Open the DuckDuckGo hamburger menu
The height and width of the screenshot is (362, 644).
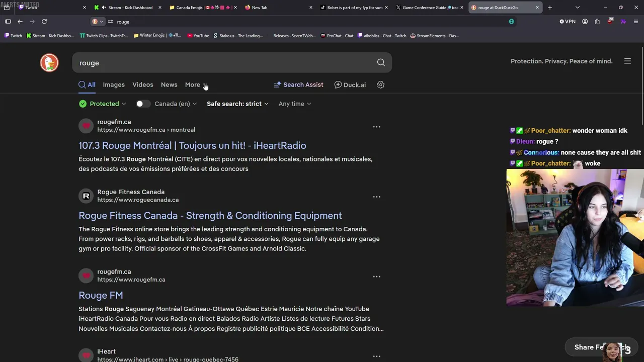[627, 61]
